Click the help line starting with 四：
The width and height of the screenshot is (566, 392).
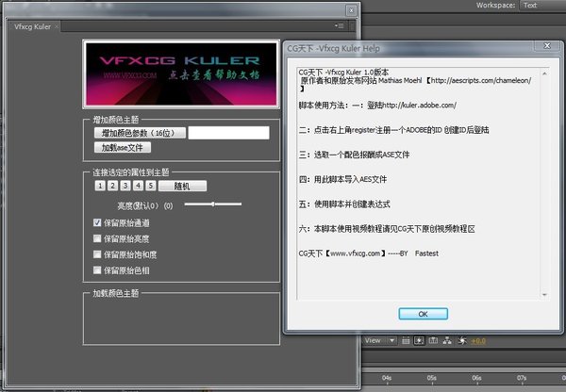click(342, 179)
